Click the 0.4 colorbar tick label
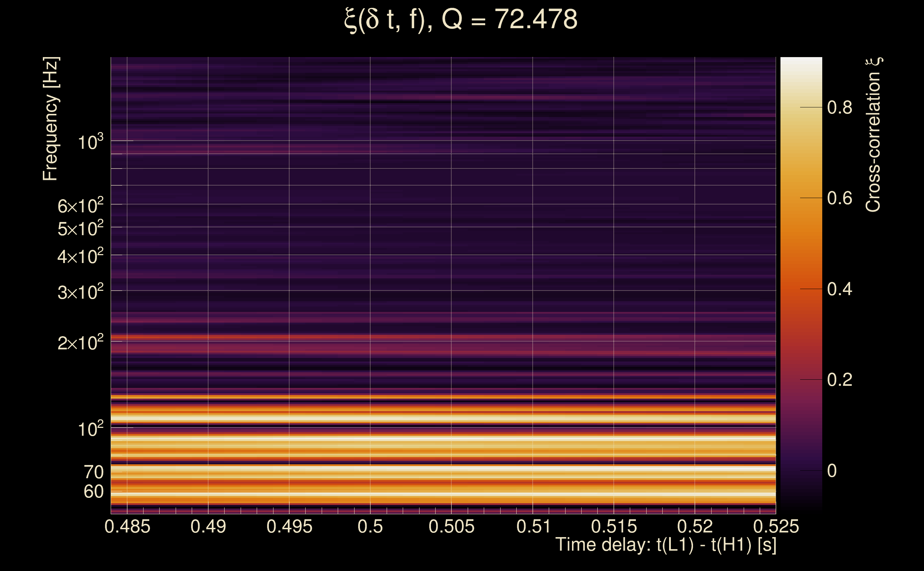 click(839, 289)
